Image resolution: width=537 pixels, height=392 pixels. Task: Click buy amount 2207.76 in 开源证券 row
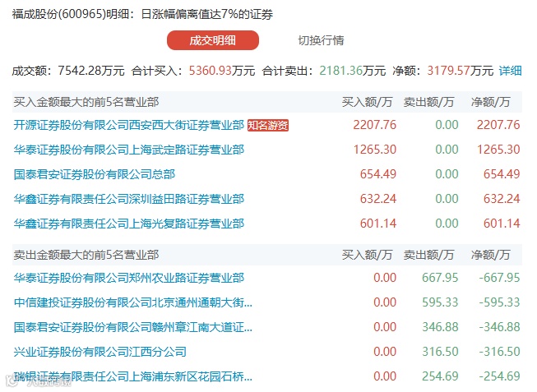coord(375,125)
